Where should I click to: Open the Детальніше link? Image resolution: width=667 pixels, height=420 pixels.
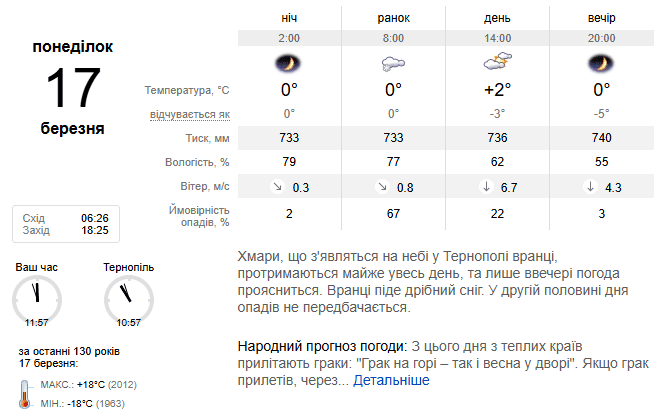(x=391, y=380)
